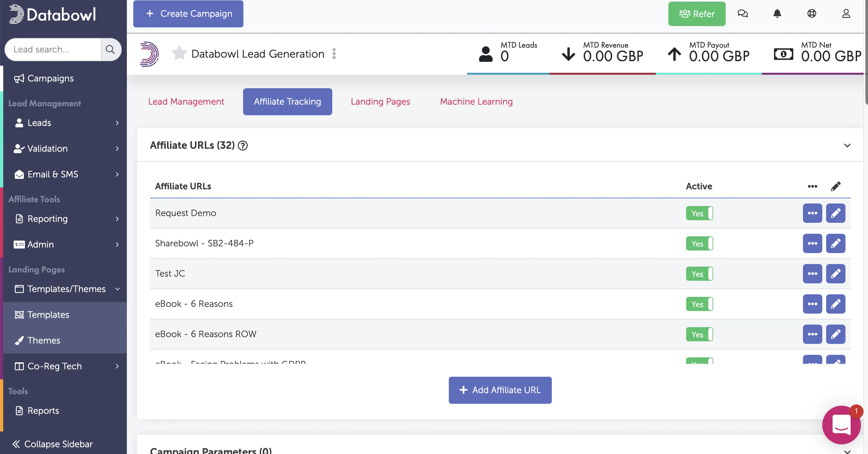Viewport: 868px width, 454px height.
Task: Switch to the Landing Pages tab
Action: [381, 102]
